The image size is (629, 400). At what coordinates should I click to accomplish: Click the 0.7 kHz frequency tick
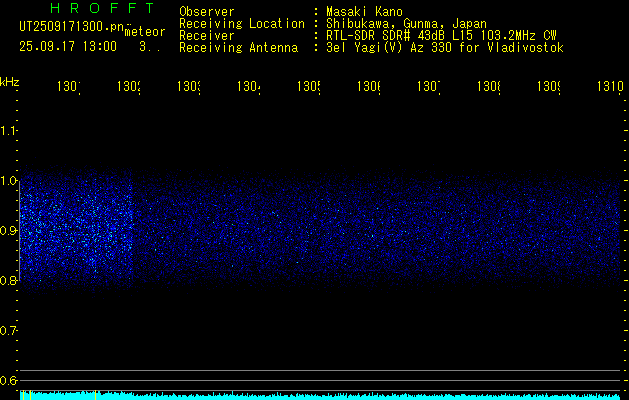pos(9,331)
